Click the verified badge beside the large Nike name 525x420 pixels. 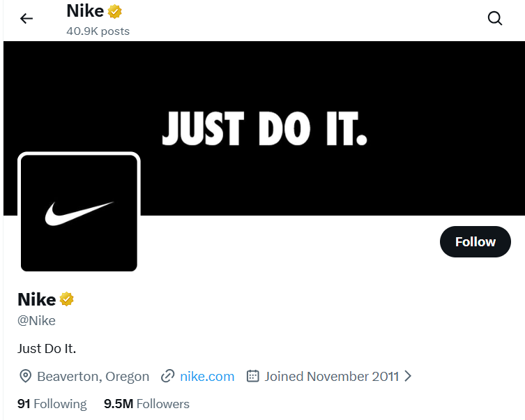pyautogui.click(x=67, y=299)
